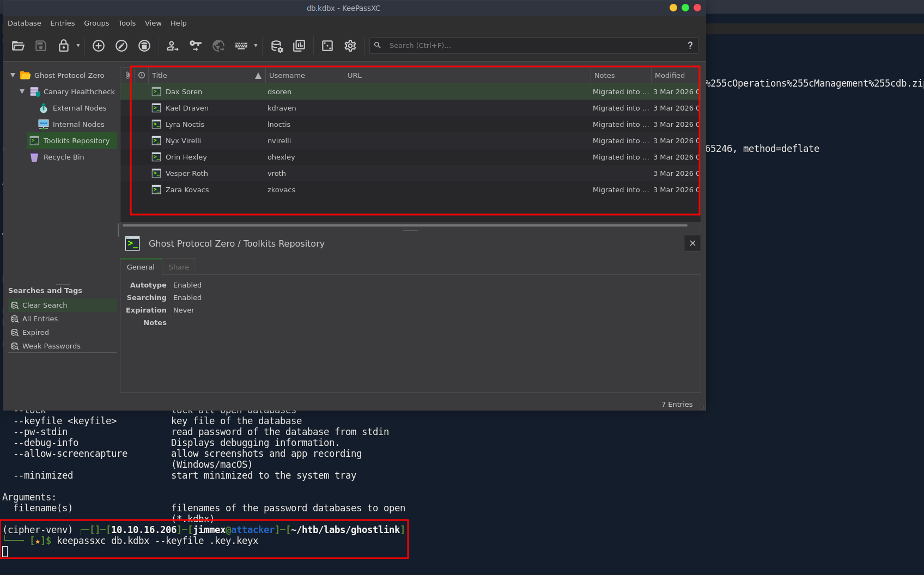924x575 pixels.
Task: Collapse the Ghost Protocol Zero group
Action: point(13,75)
